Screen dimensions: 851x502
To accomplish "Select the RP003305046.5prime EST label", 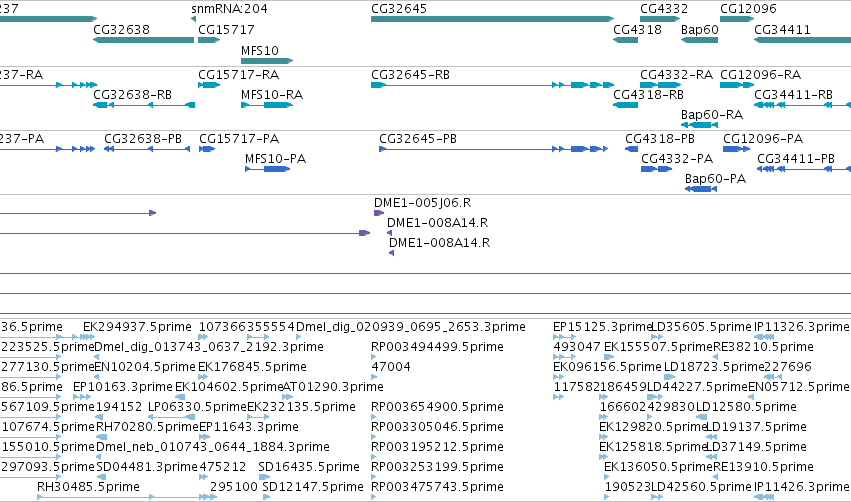I will 437,427.
